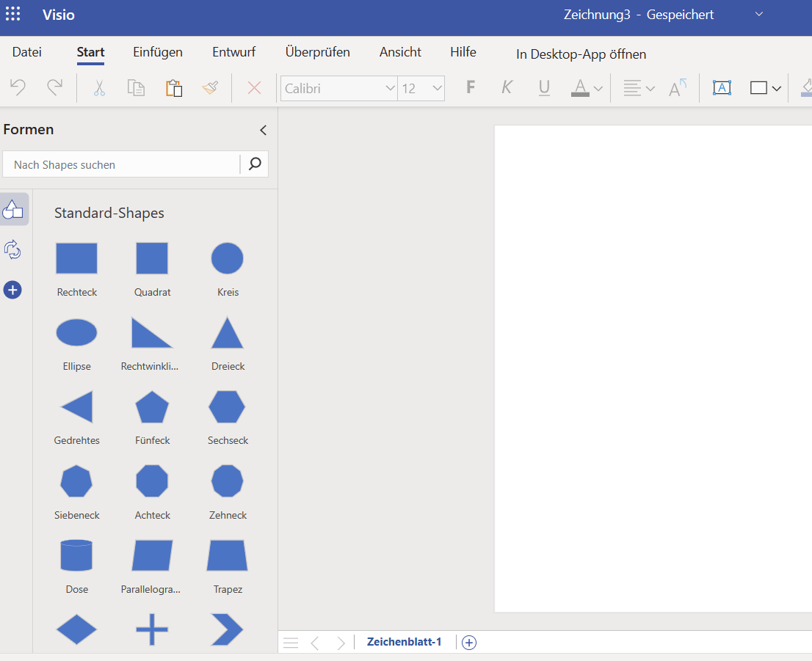Go to previous page arrow
Image resolution: width=812 pixels, height=661 pixels.
pos(315,643)
